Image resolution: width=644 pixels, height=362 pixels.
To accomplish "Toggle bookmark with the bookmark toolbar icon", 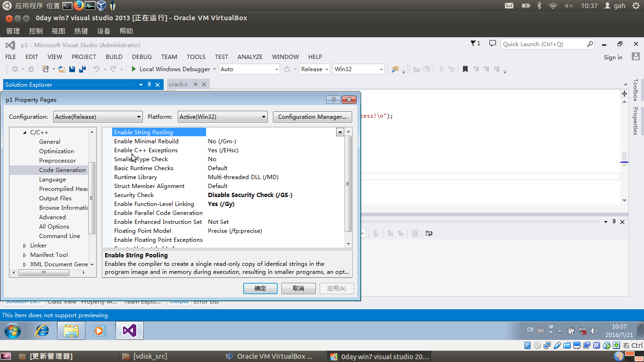I will (465, 69).
